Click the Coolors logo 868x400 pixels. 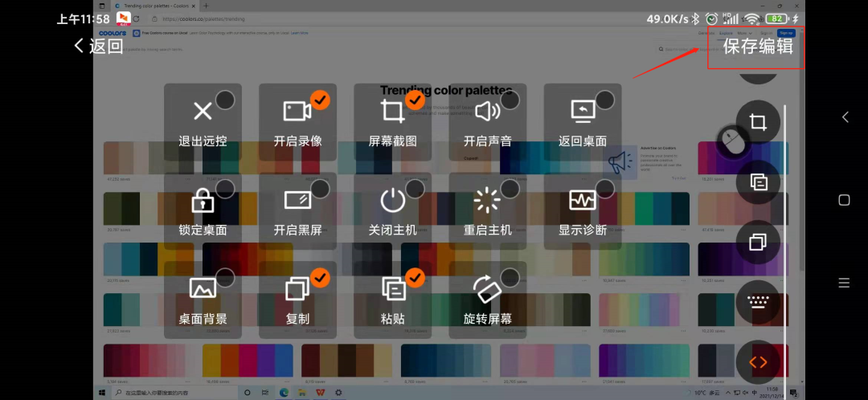(x=113, y=33)
